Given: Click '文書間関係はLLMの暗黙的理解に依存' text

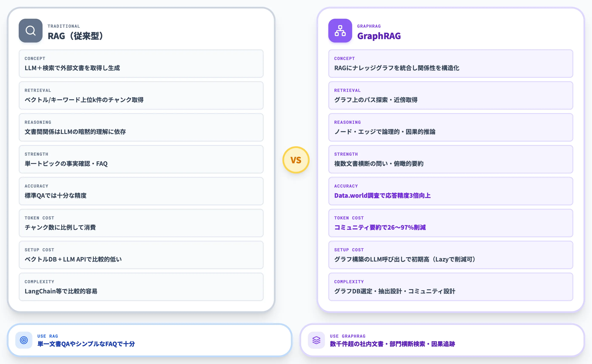Looking at the screenshot, I should 75,132.
